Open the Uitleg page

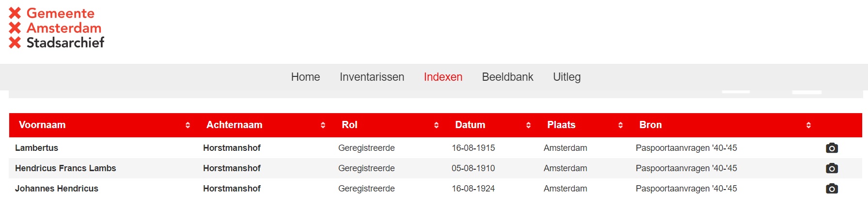567,77
